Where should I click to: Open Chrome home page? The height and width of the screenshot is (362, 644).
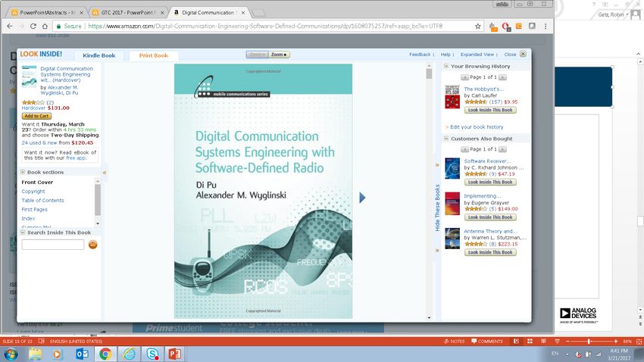click(45, 26)
